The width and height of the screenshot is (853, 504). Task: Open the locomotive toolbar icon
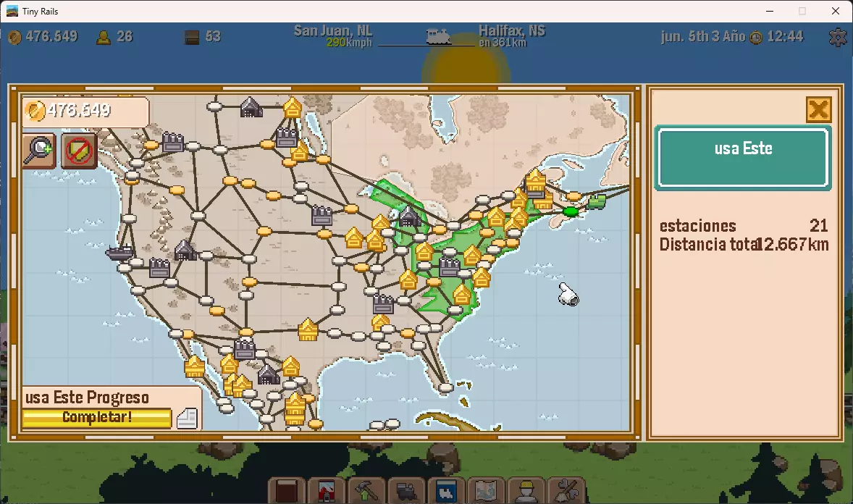(406, 490)
